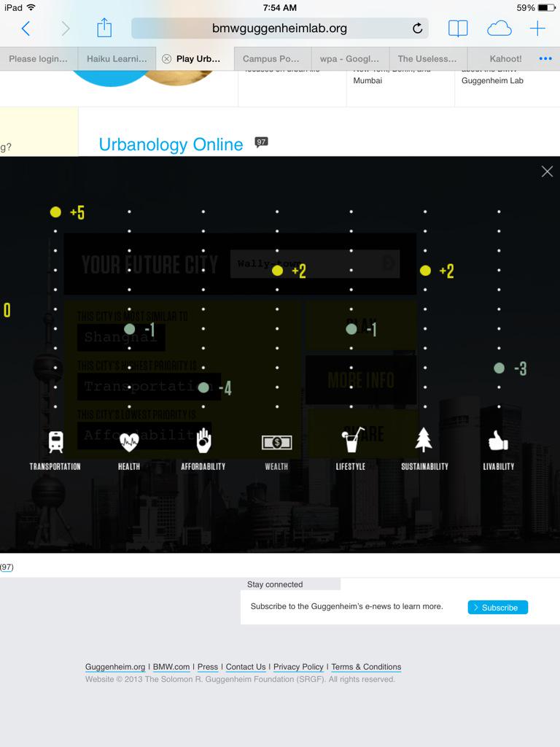This screenshot has height=747, width=560.
Task: Select the Lifestyle drink icon
Action: [x=352, y=440]
